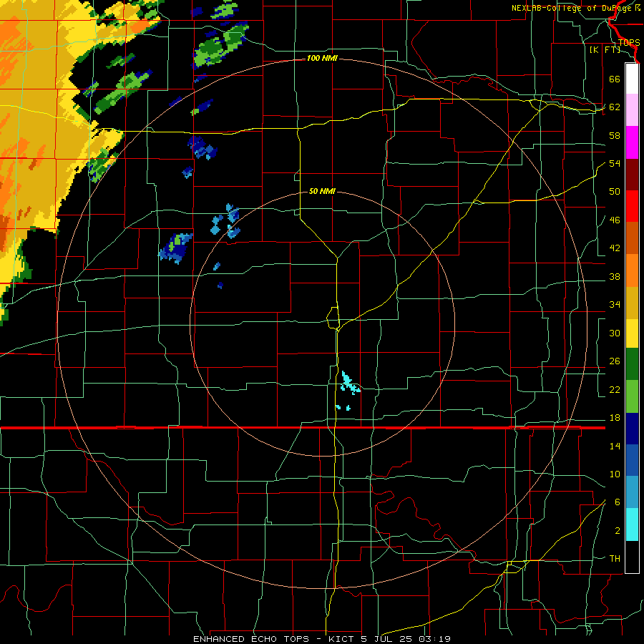Click the "TH" threshold legend label
The height and width of the screenshot is (644, 644).
615,559
